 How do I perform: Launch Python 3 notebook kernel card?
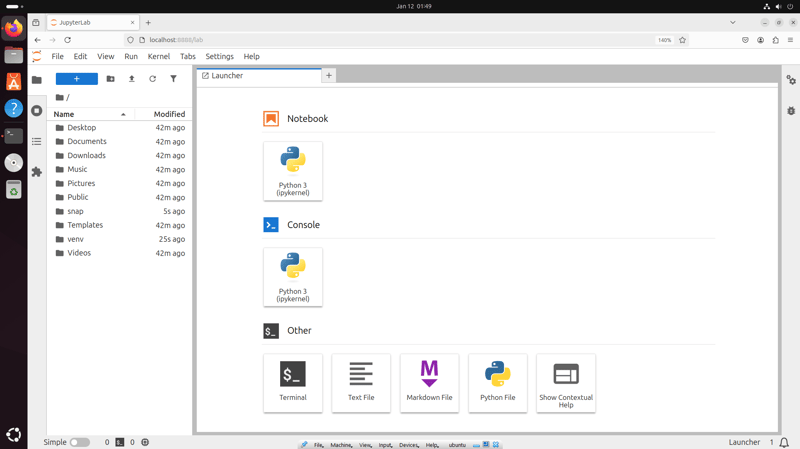[293, 171]
